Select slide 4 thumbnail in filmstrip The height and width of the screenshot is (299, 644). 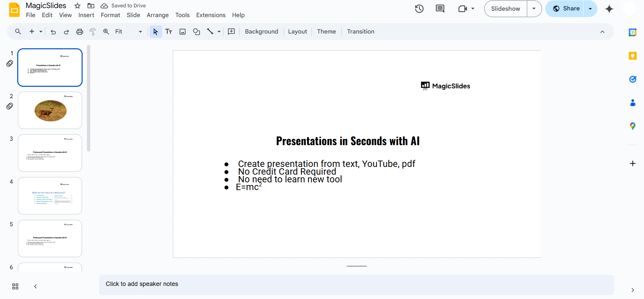pos(50,196)
